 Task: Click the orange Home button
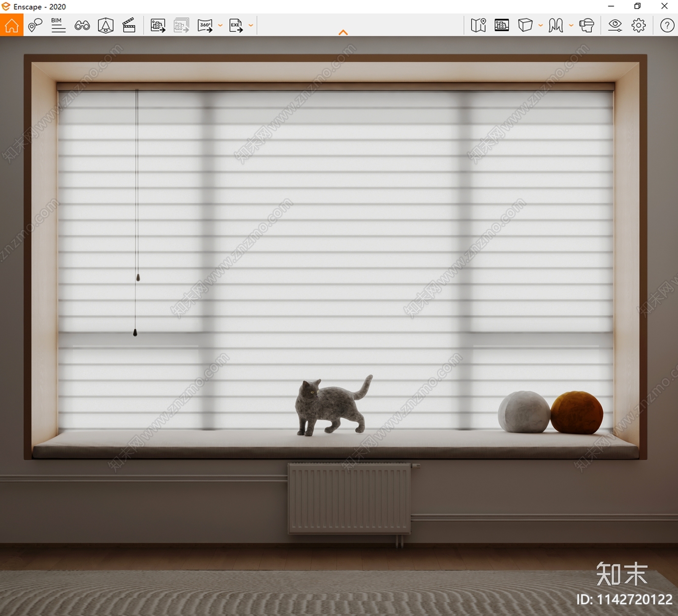tap(11, 25)
